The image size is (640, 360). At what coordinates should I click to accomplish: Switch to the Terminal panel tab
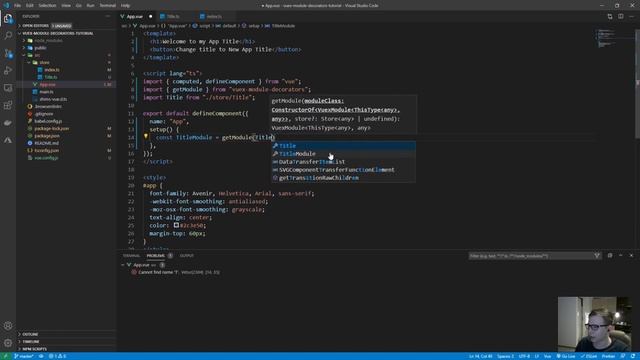[131, 256]
